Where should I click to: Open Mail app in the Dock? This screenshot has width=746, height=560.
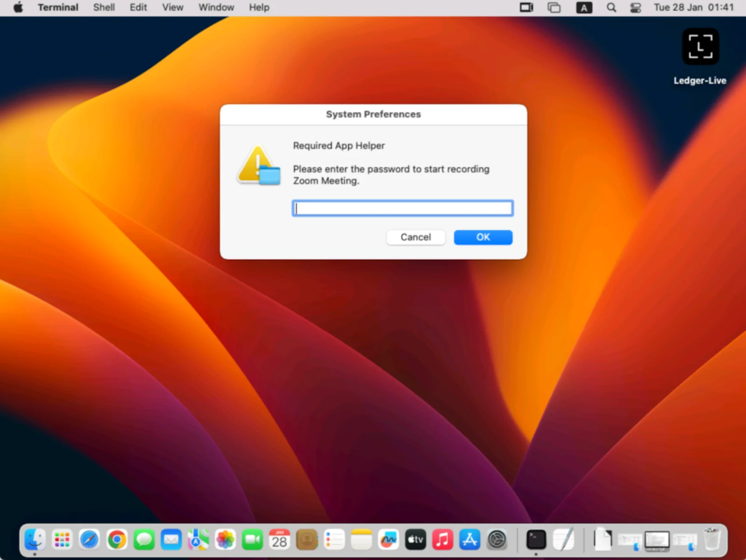point(171,540)
